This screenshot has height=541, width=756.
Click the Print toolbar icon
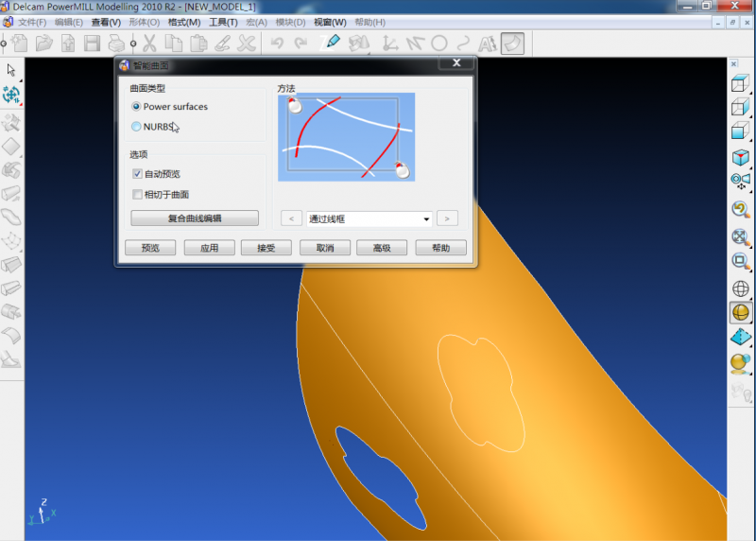[115, 44]
